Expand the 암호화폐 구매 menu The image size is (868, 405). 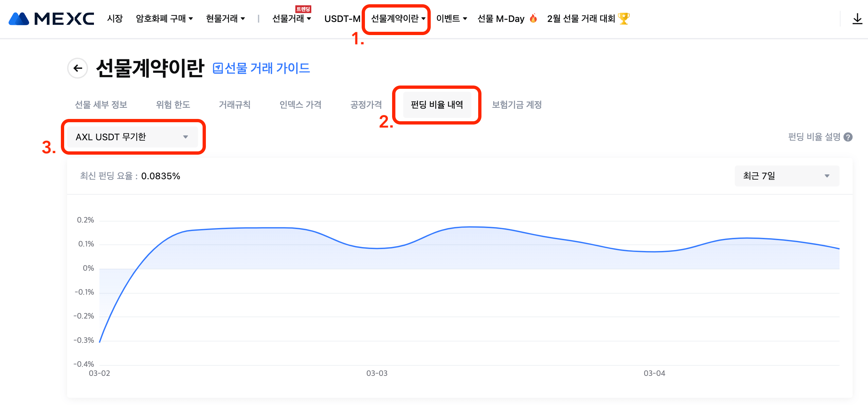point(164,19)
